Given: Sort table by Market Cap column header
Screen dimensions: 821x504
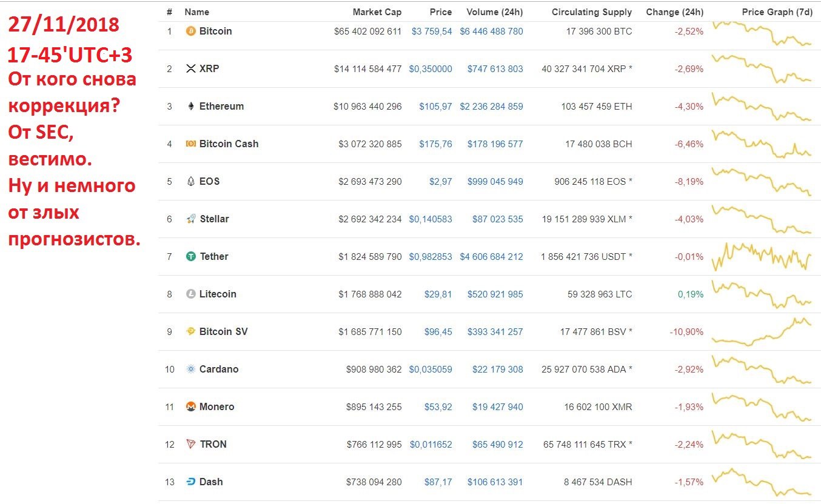Looking at the screenshot, I should point(377,12).
